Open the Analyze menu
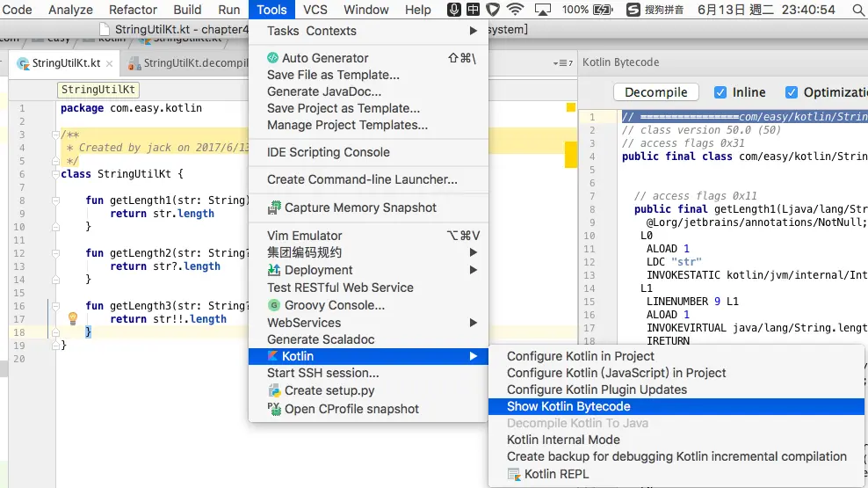The height and width of the screenshot is (488, 868). click(x=70, y=10)
